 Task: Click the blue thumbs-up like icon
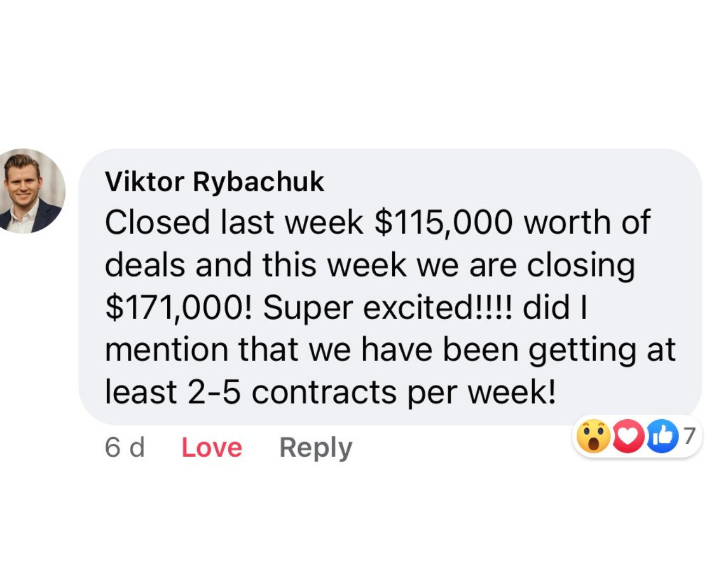click(x=662, y=437)
